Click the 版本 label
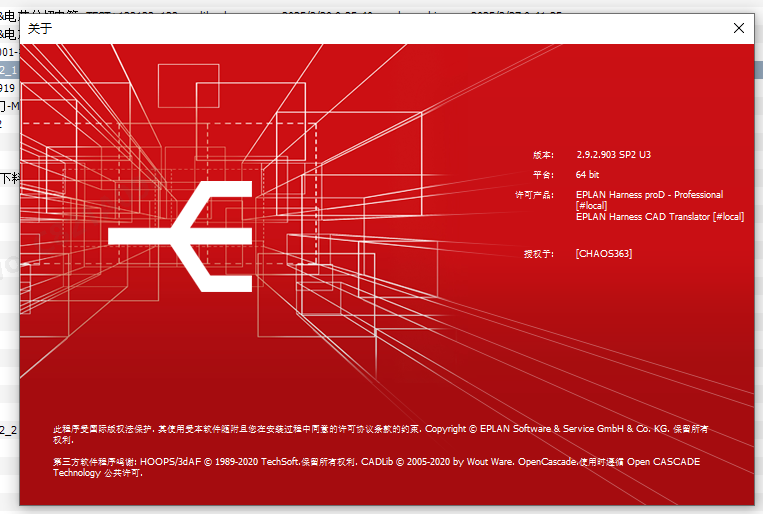Image resolution: width=763 pixels, height=514 pixels. 542,155
